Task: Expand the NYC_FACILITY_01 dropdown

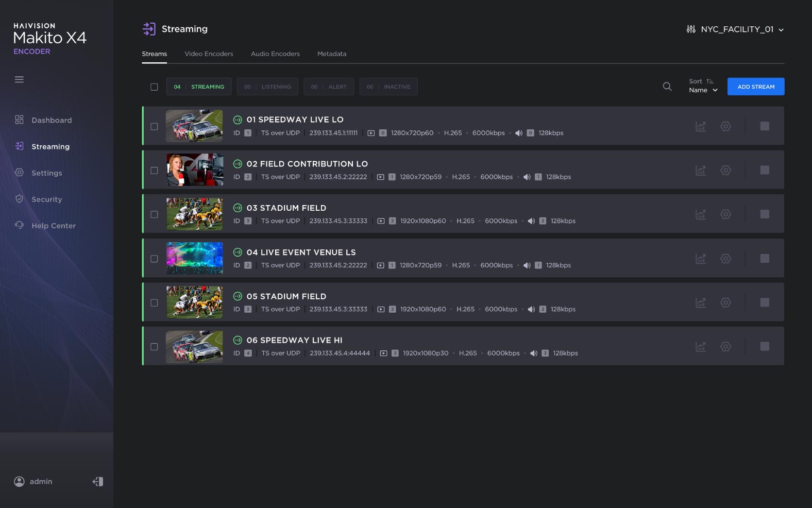Action: coord(735,29)
